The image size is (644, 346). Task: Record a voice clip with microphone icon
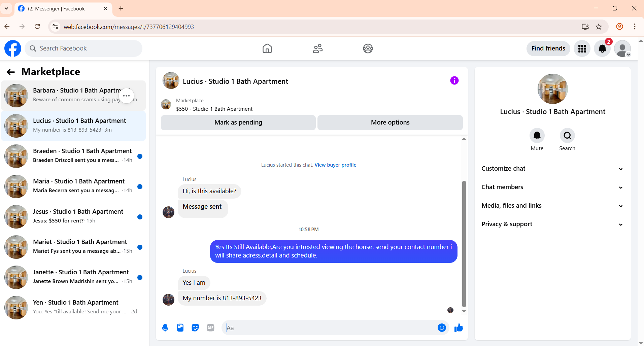point(165,327)
